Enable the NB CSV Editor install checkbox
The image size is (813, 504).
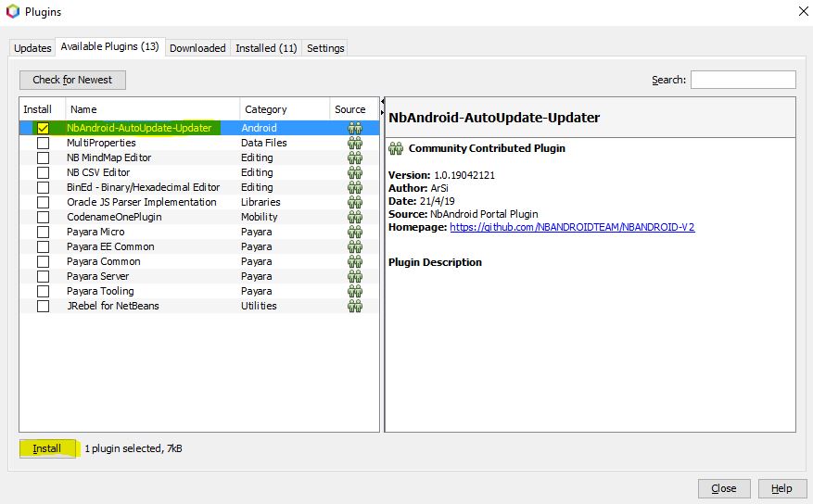pyautogui.click(x=43, y=172)
